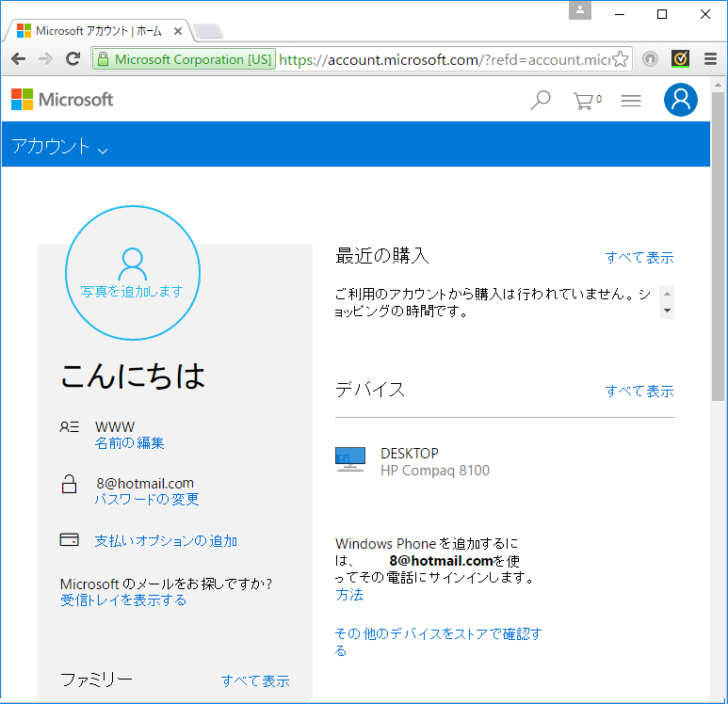This screenshot has width=728, height=704.
Task: Click the browser back arrow
Action: point(18,59)
